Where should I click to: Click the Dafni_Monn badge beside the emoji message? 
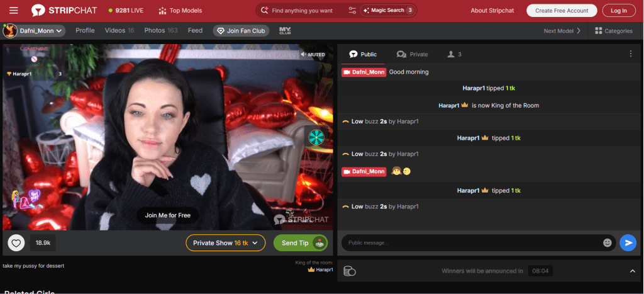[364, 171]
